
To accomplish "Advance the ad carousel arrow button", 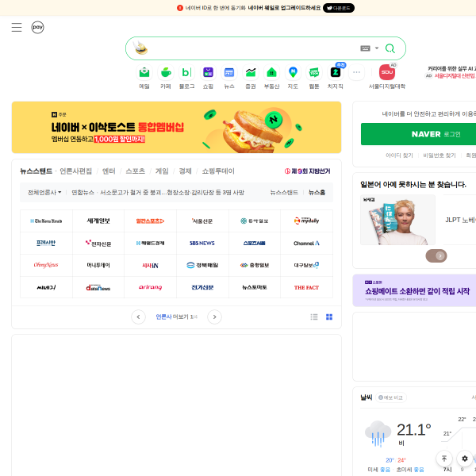I will (x=440, y=256).
